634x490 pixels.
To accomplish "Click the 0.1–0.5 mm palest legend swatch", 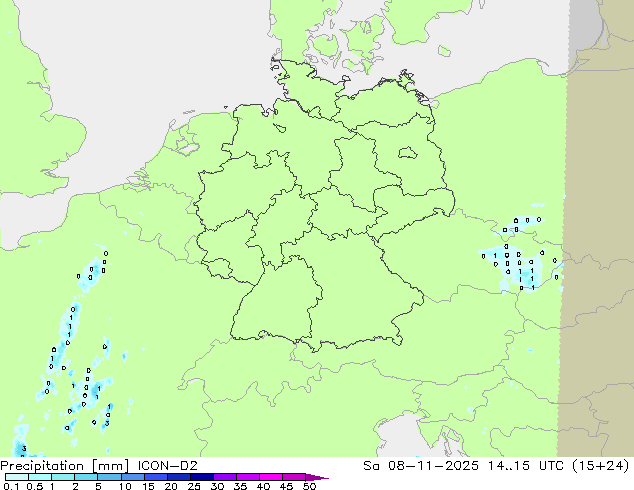I will 17,477.
